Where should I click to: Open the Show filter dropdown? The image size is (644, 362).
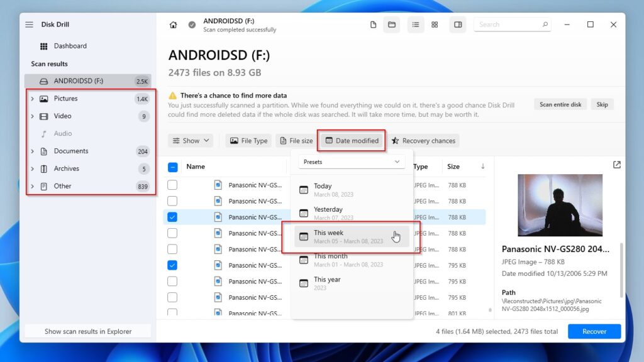point(191,141)
